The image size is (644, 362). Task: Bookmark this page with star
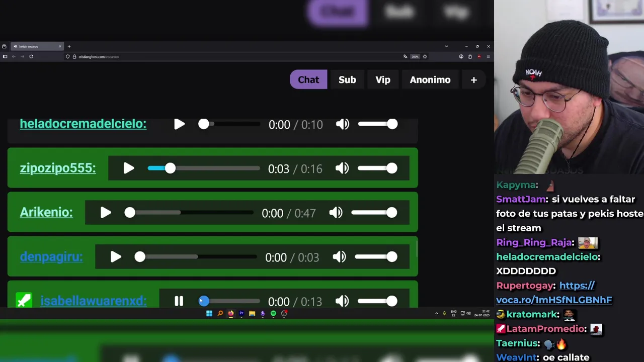(425, 57)
